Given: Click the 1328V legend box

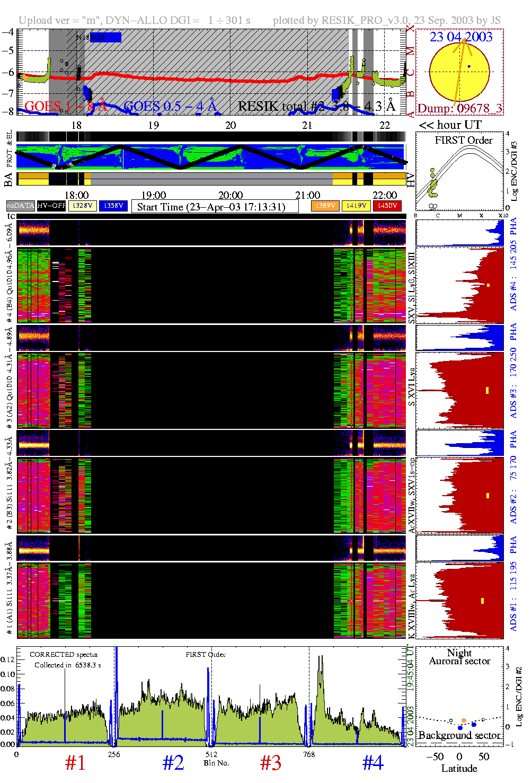Looking at the screenshot, I should 83,206.
